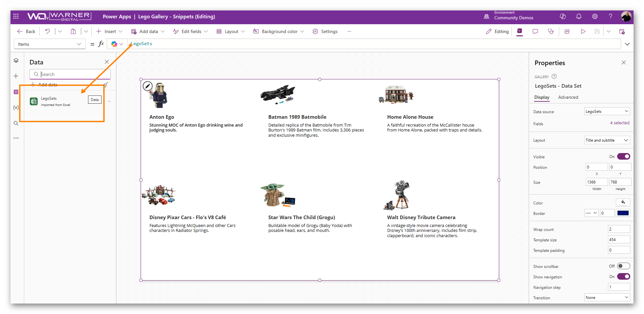Viewport: 644px width, 314px height.
Task: Open the Layout Title and subtitle dropdown
Action: [x=607, y=140]
